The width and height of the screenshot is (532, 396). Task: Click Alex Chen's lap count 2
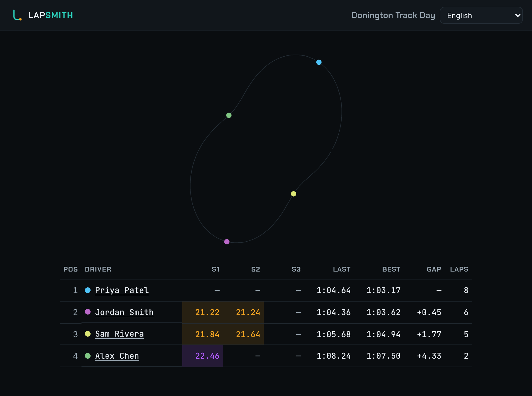tap(466, 356)
